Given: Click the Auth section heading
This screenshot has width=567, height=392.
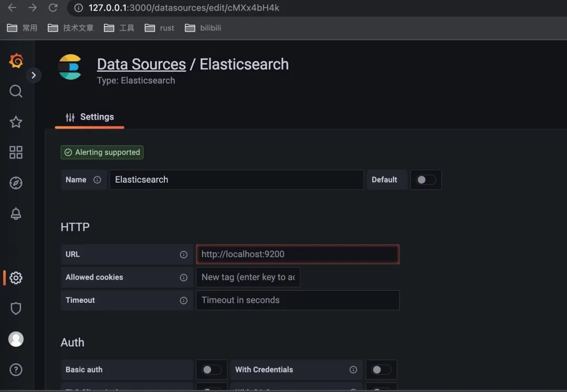Looking at the screenshot, I should [x=72, y=342].
